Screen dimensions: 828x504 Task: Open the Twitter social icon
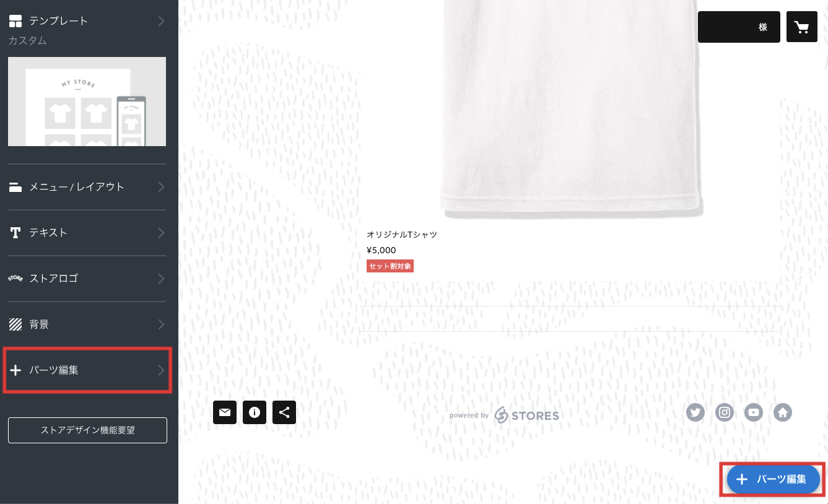695,412
